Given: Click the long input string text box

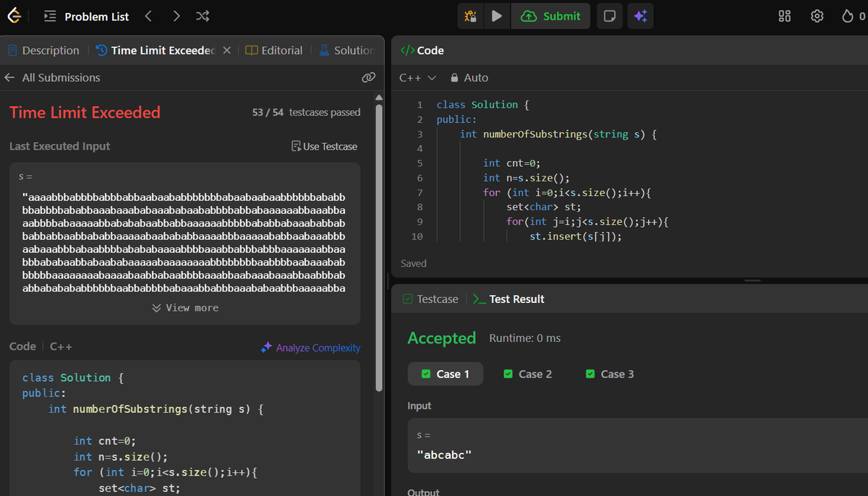Looking at the screenshot, I should coord(184,243).
